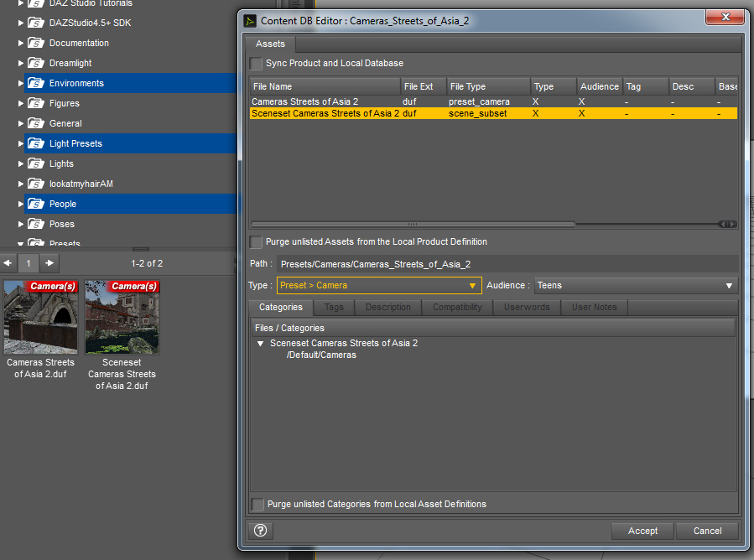
Task: Click DAZ Studio icon in dialog title bar
Action: coord(250,21)
